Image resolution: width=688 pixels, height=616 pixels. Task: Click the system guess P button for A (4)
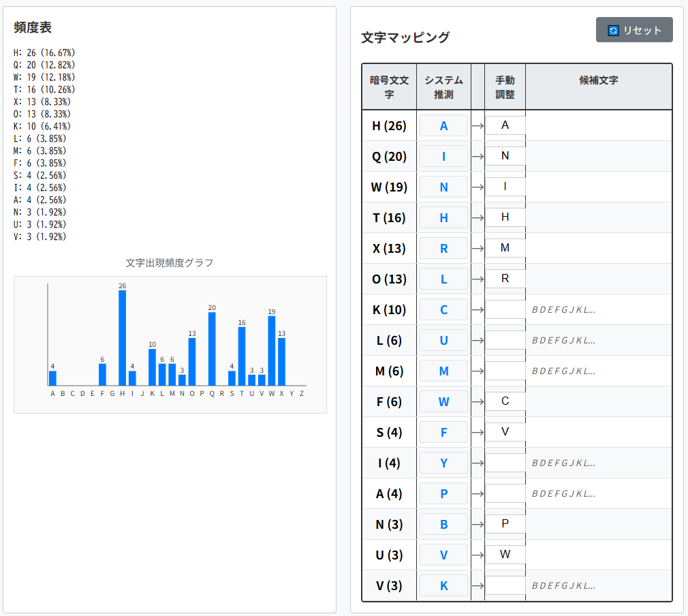click(x=443, y=493)
